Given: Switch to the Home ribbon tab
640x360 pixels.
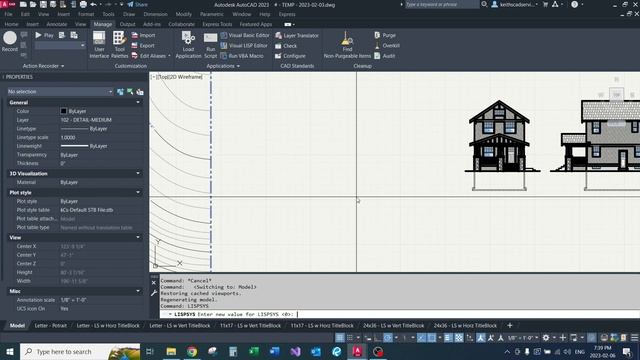Looking at the screenshot, I should (11, 24).
